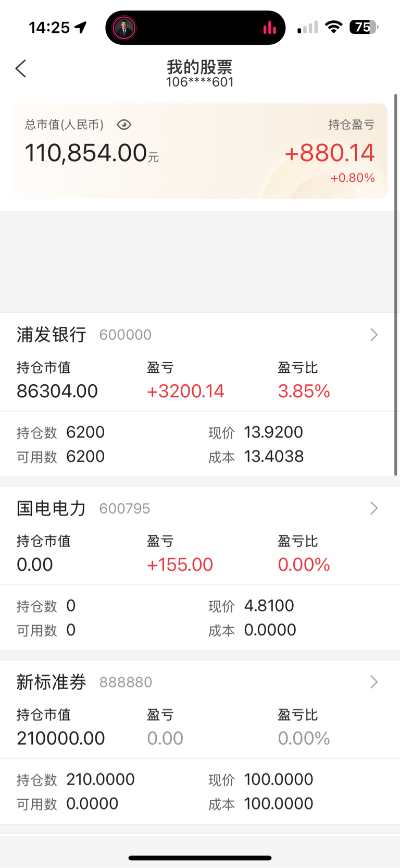Tap the pink audio bars icon
This screenshot has width=400, height=868.
(x=269, y=28)
